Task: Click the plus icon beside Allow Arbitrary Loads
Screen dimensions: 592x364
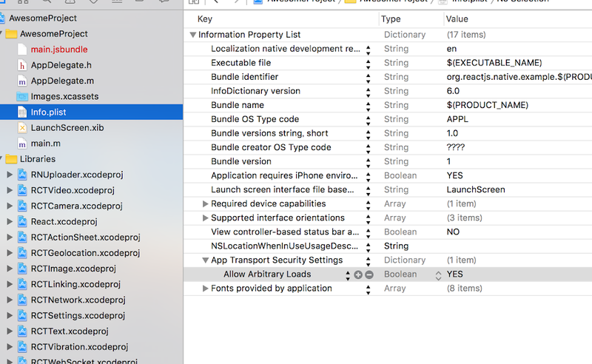Action: (x=358, y=274)
